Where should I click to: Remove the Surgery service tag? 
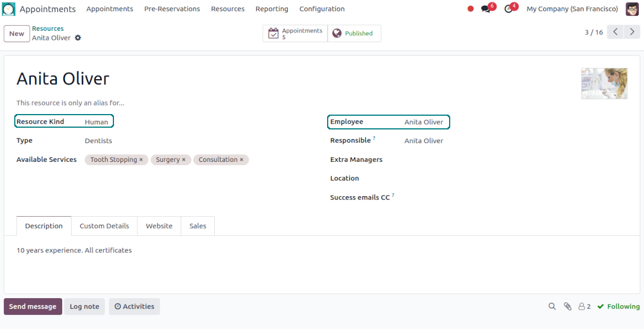[x=184, y=160]
